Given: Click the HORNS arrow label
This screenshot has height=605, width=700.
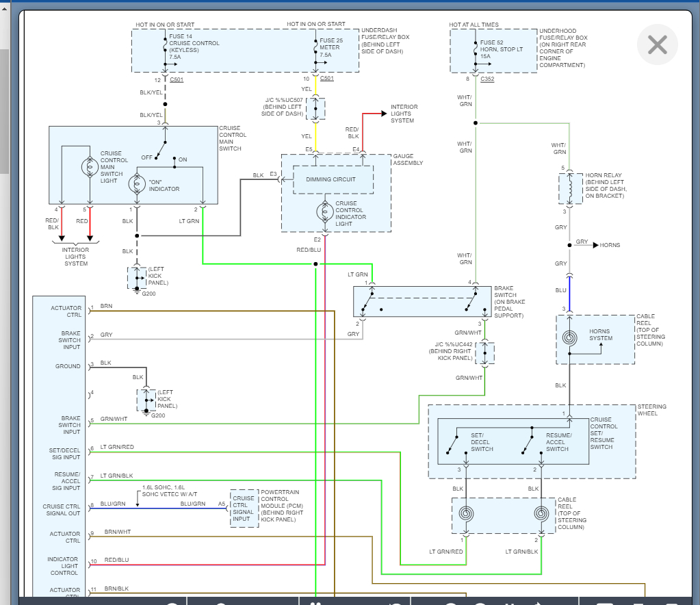Looking at the screenshot, I should point(609,244).
